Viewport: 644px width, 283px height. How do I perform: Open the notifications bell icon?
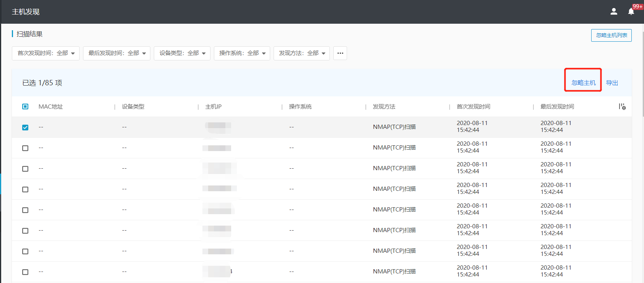(631, 11)
